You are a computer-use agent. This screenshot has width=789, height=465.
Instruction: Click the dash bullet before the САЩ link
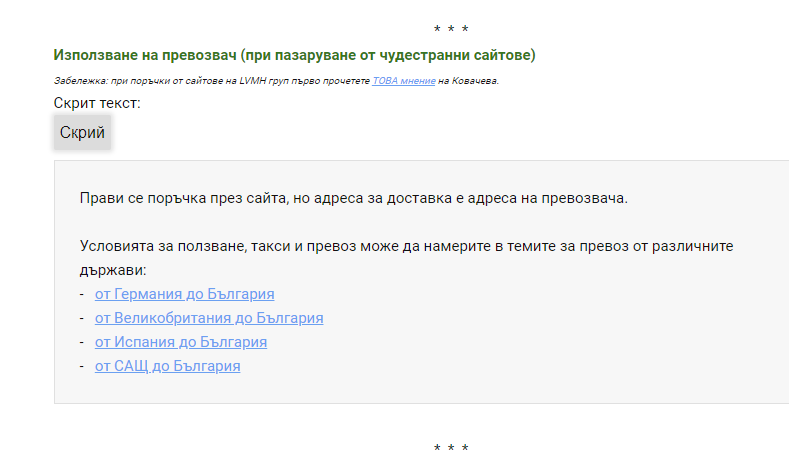(82, 366)
